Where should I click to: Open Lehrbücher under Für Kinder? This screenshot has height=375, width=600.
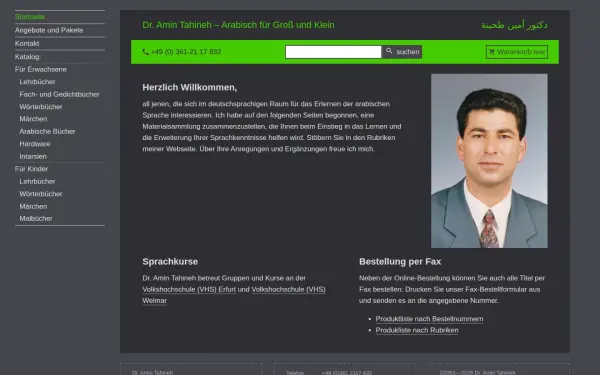point(37,181)
